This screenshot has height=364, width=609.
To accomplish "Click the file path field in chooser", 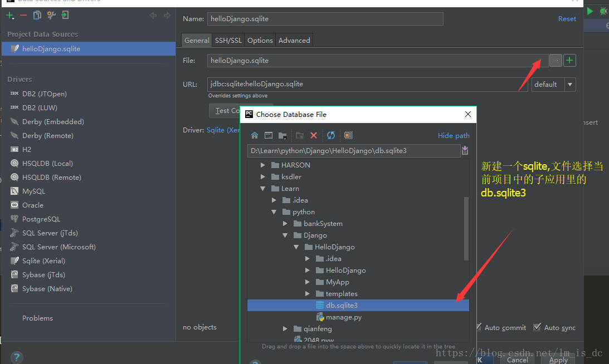I will pos(353,151).
